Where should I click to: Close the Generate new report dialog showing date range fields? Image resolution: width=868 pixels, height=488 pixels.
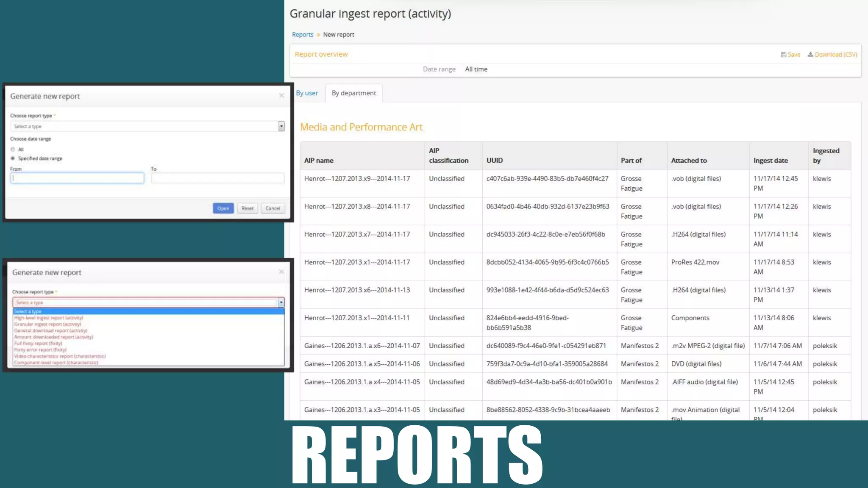tap(281, 96)
